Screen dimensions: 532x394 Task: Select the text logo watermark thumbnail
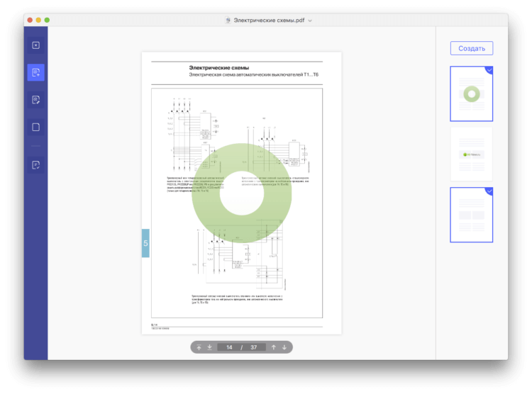(471, 154)
